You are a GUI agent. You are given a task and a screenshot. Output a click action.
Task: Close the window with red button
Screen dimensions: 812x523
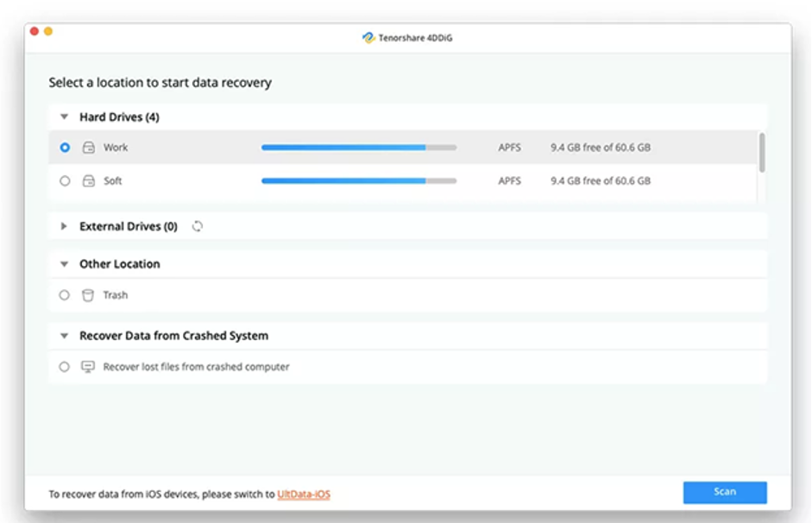click(35, 32)
